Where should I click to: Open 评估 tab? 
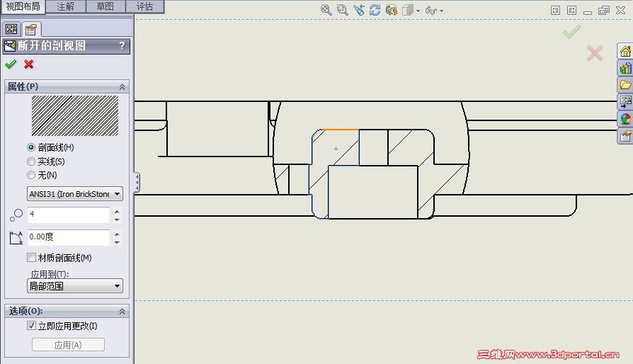pos(144,6)
